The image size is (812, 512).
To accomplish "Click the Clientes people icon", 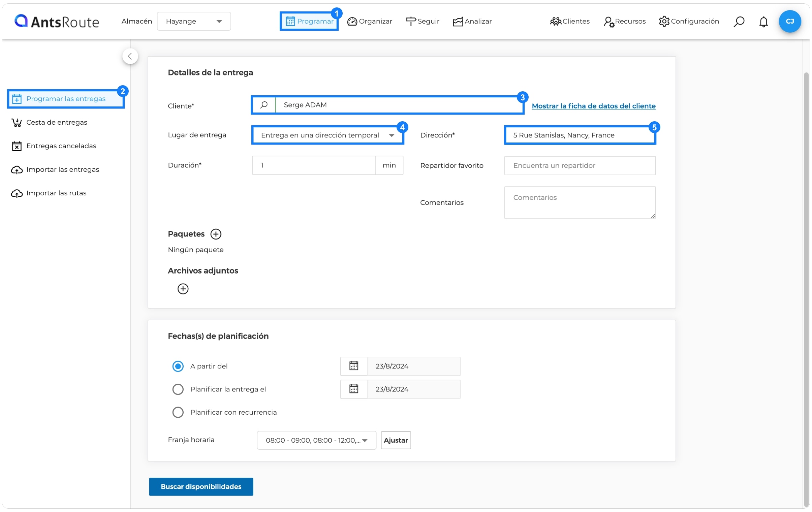I will point(555,21).
